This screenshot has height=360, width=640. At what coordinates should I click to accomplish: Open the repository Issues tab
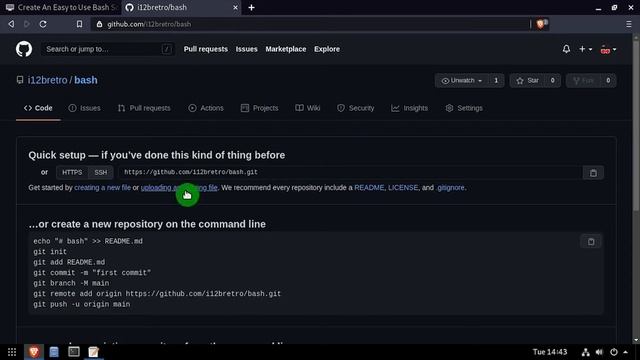pos(84,108)
